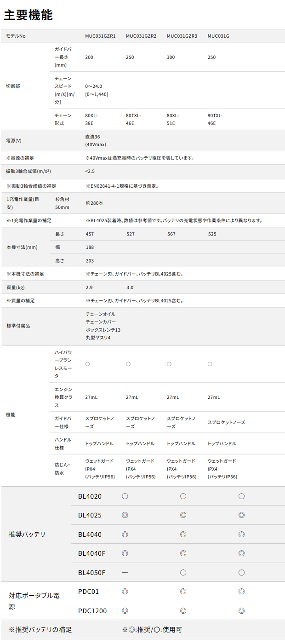Screen dimensions: 285x644
Task: Select the <2.5 vibration value
Action: coord(90,171)
